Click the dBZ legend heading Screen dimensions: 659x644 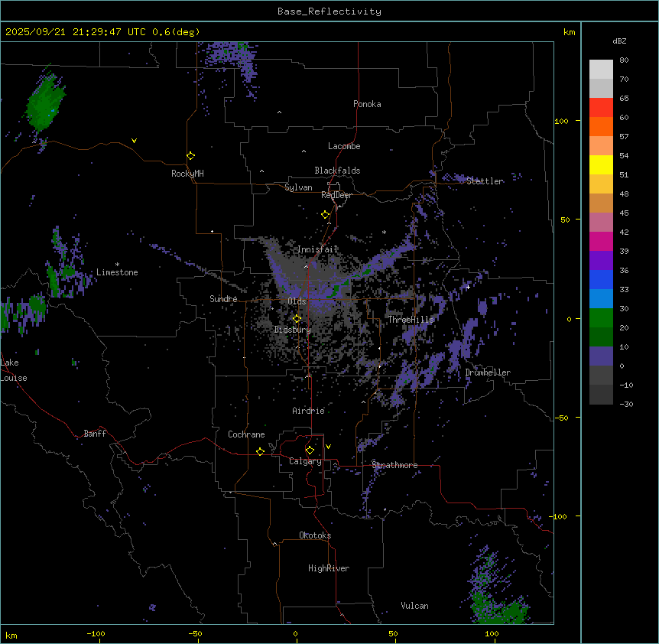coord(620,41)
